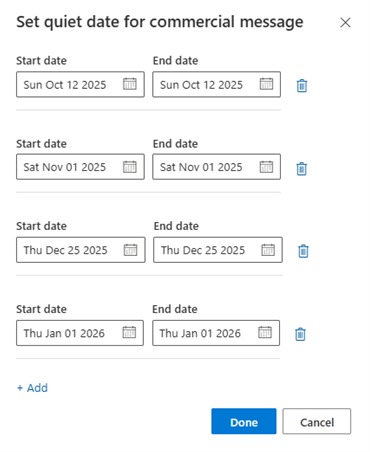Screen dimensions: 370x452
Task: Open calendar picker for Nov 01 start date
Action: (130, 166)
